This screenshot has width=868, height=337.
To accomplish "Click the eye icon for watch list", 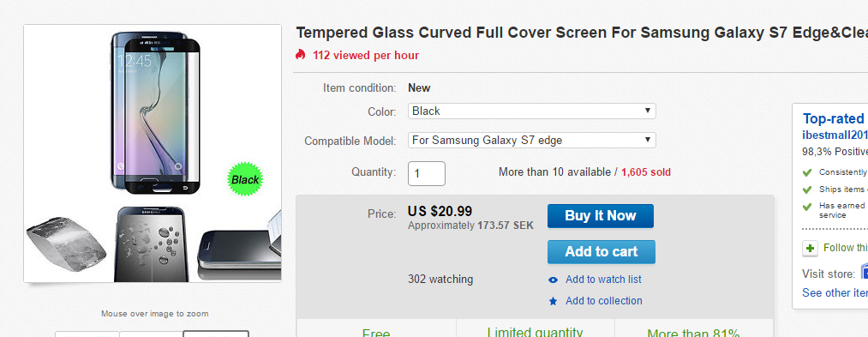I will pos(553,280).
